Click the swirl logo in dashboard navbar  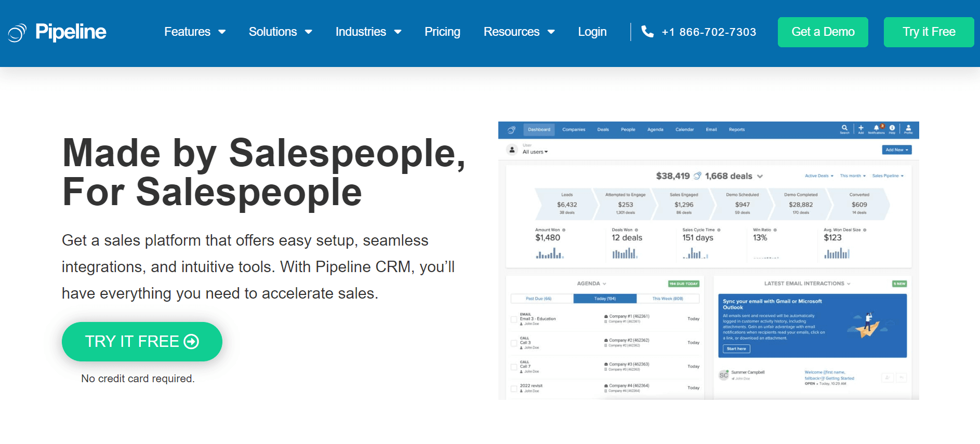pyautogui.click(x=511, y=130)
